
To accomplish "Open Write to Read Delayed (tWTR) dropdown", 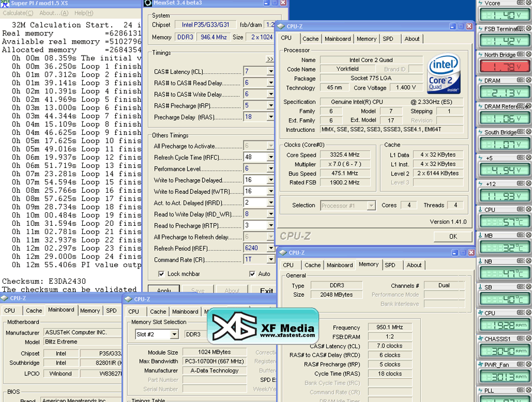I will pyautogui.click(x=270, y=192).
